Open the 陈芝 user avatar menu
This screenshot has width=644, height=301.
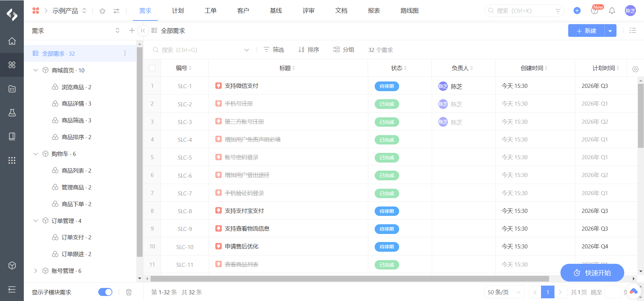pyautogui.click(x=630, y=11)
